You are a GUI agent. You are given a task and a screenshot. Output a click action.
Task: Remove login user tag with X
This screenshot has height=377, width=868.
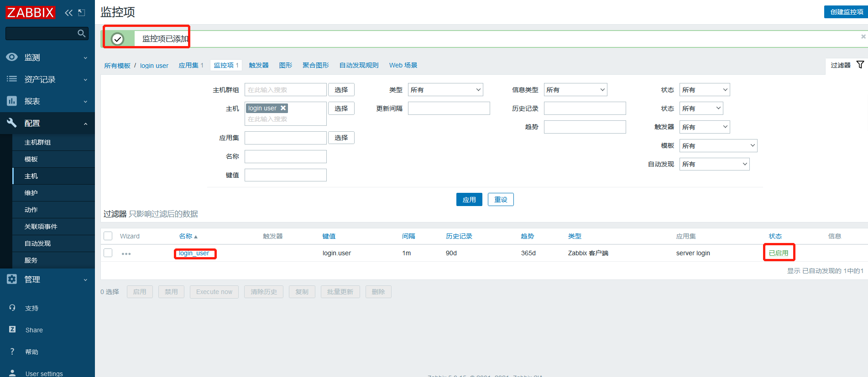click(x=283, y=108)
